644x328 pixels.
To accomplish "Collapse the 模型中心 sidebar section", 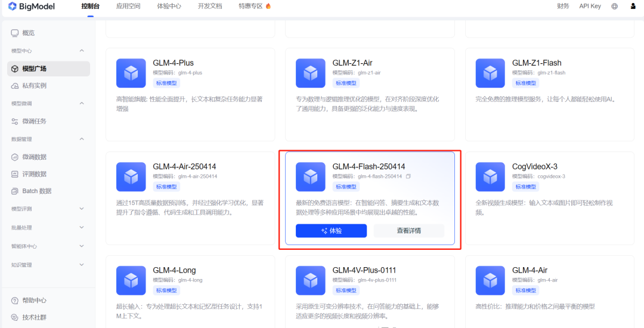I will [x=81, y=51].
